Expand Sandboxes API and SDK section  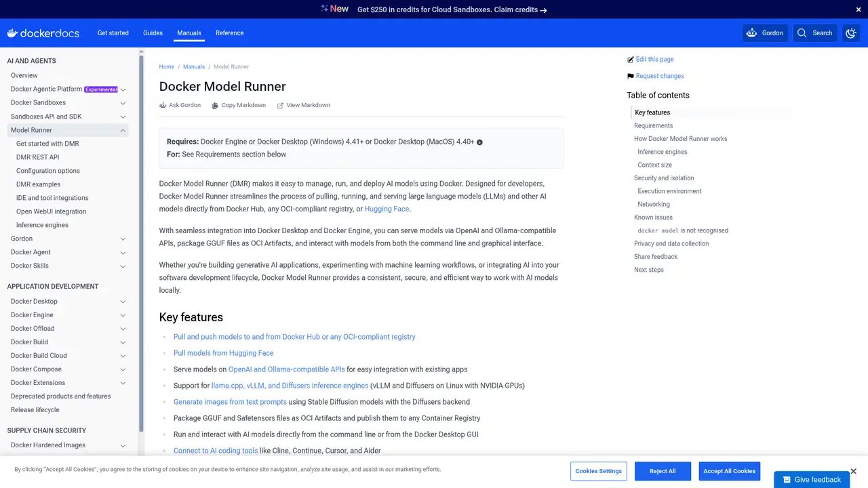[x=123, y=117]
